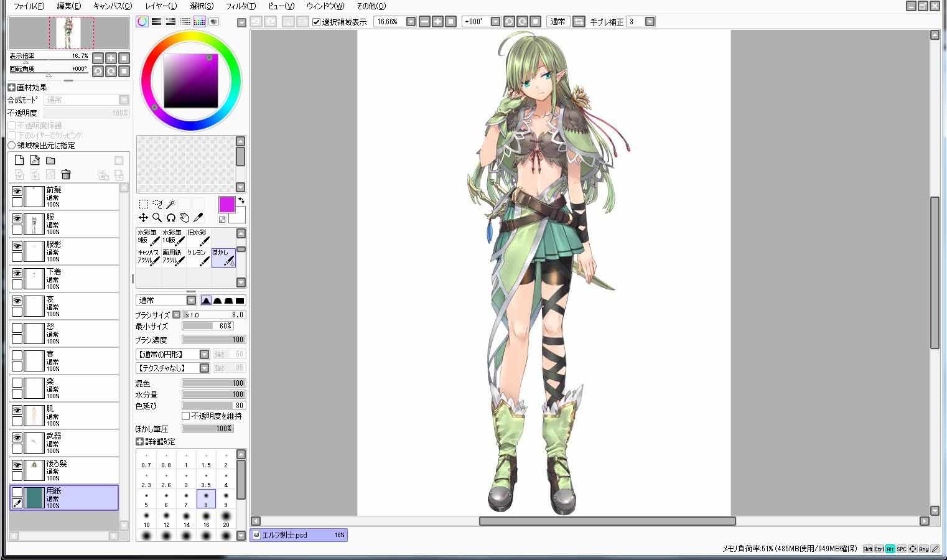The image size is (947, 560).
Task: Select the ぼかし brush preset
Action: coord(223,258)
